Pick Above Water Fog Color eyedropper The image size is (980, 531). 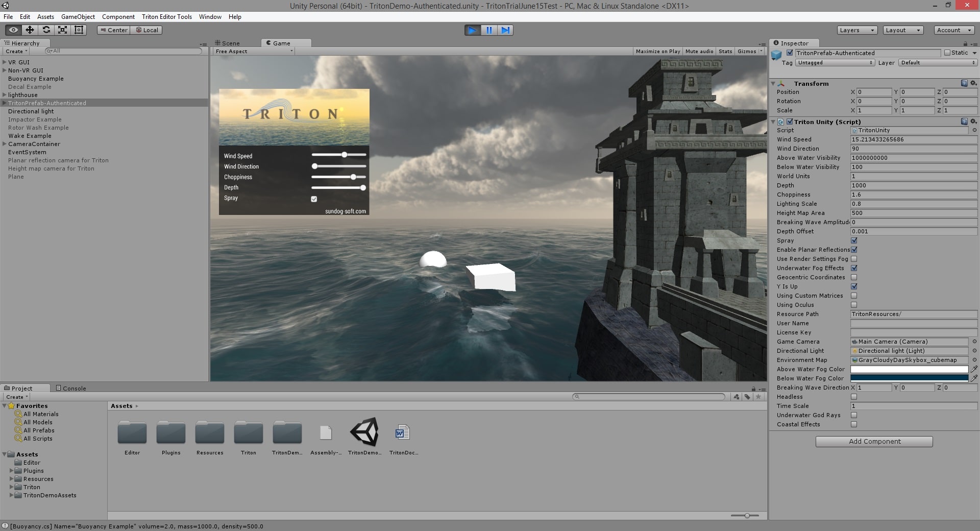[x=974, y=369]
